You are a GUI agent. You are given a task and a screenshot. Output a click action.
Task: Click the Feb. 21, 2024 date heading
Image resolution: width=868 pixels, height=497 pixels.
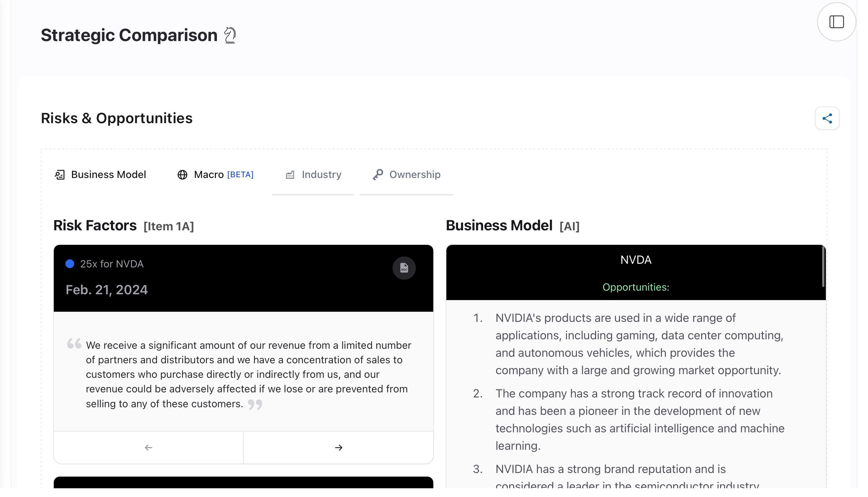click(107, 290)
